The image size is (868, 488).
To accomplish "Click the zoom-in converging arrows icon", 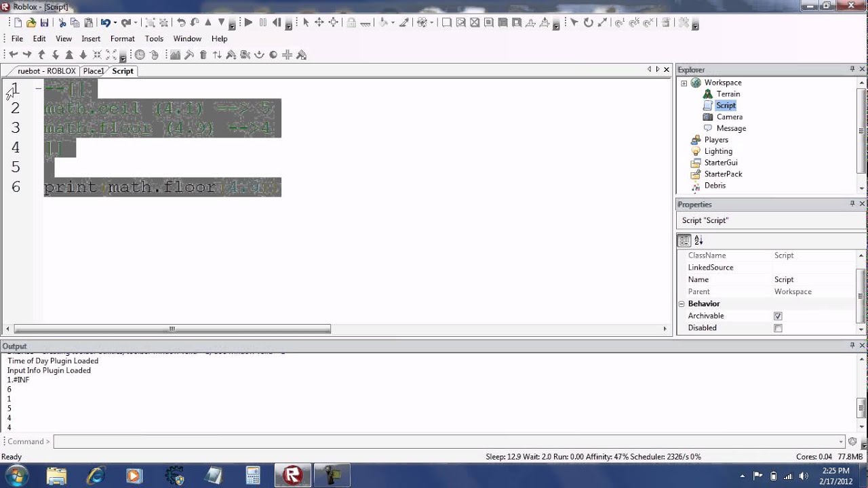I will point(97,55).
